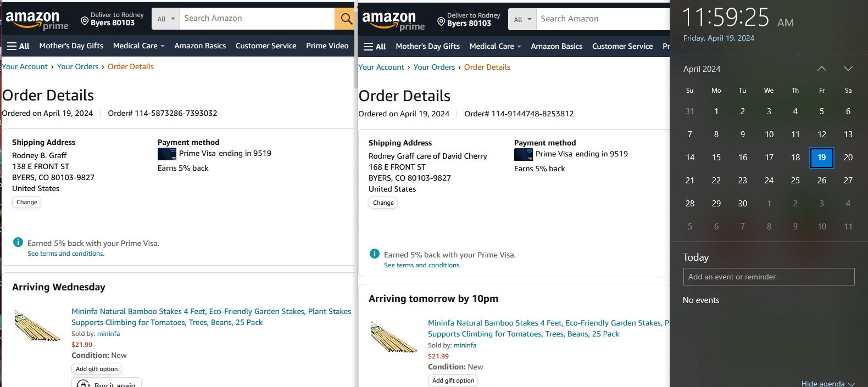Click Your Orders breadcrumb in right window
This screenshot has width=868, height=387.
tap(434, 68)
